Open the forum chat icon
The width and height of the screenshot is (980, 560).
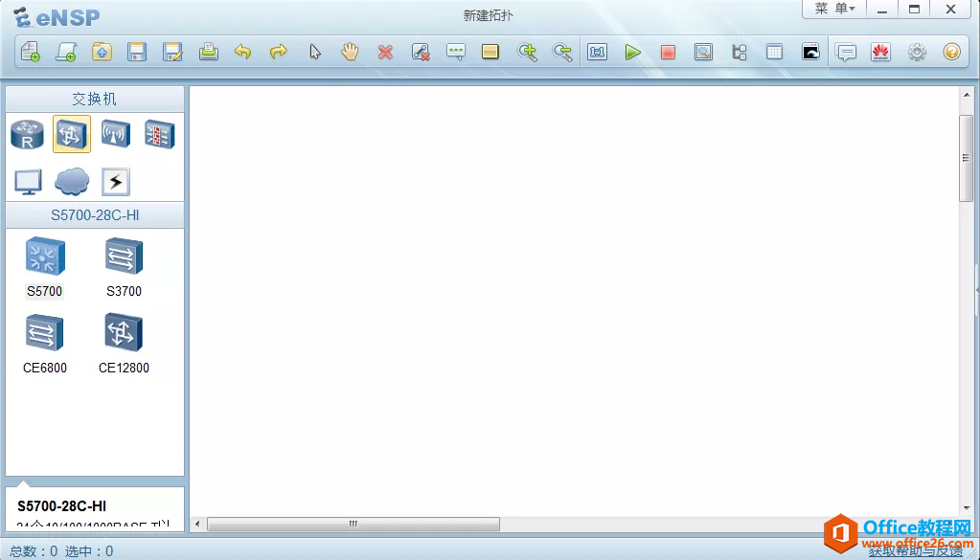(x=846, y=52)
